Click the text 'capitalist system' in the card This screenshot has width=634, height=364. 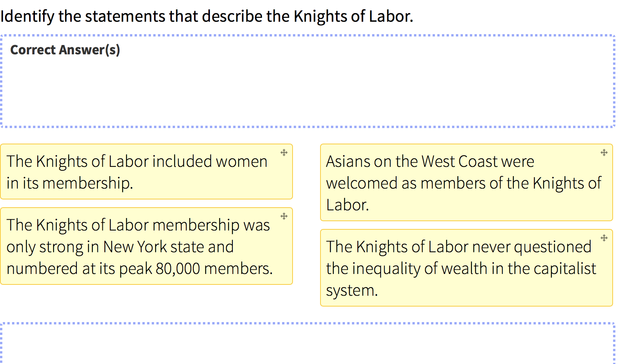[461, 279]
